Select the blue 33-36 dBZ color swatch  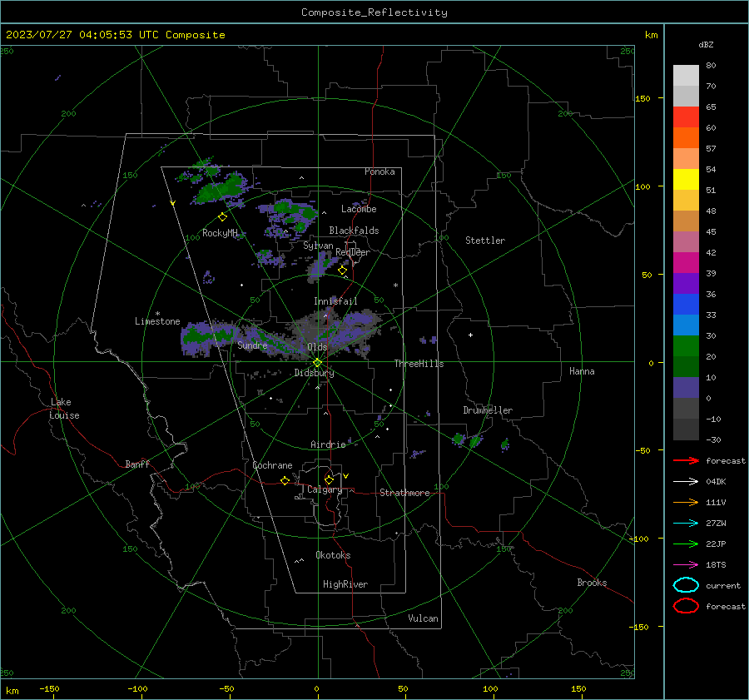click(686, 305)
